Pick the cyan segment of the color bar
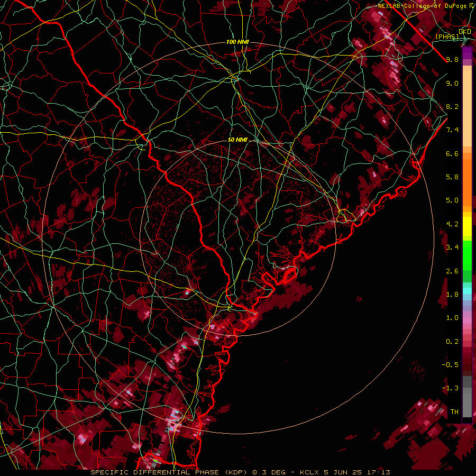This screenshot has height=476, width=476. point(467,291)
